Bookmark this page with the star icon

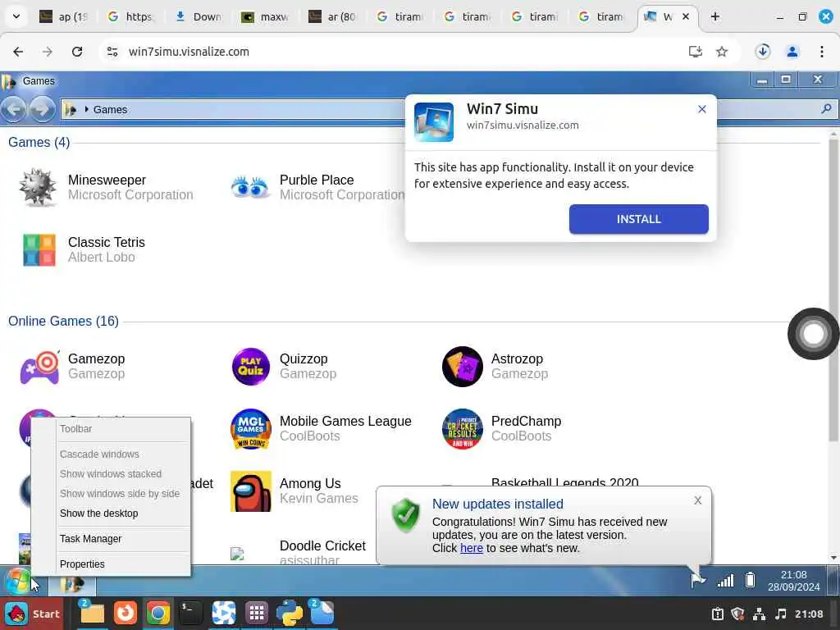coord(722,52)
